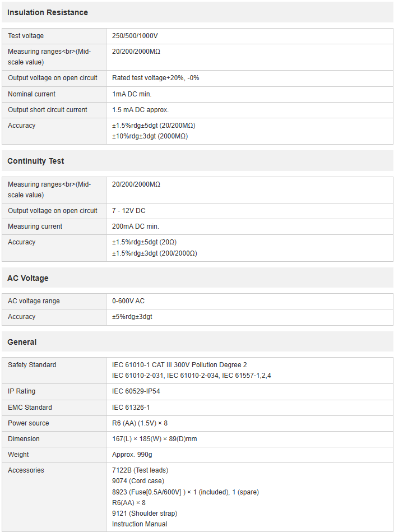Click the Insulation Resistance section header
394x532 pixels.
48,12
